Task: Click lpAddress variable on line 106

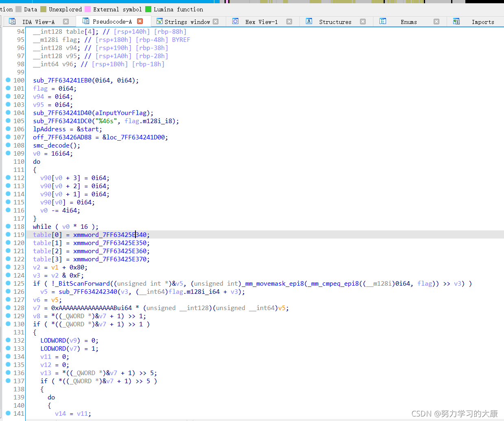Action: coord(49,129)
